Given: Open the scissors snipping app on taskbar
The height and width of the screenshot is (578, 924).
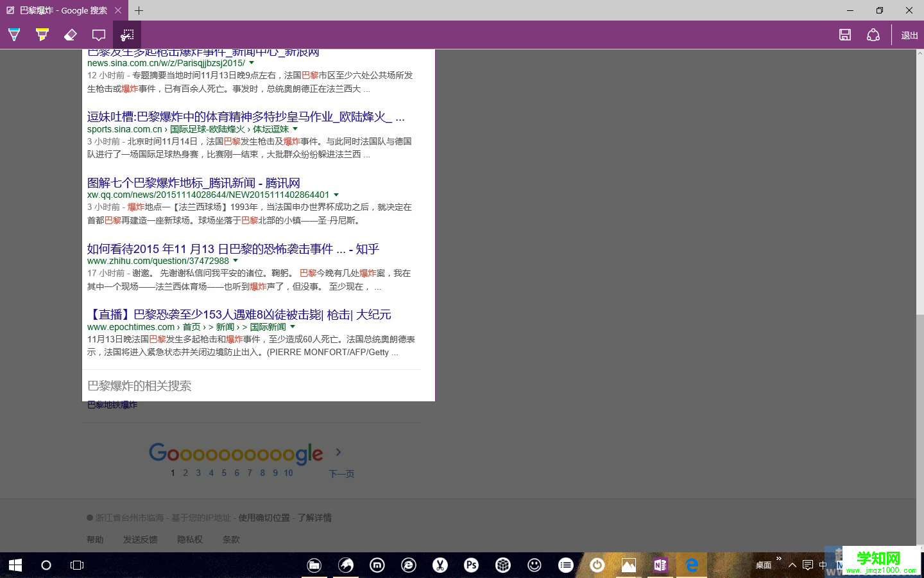Looking at the screenshot, I should tap(440, 565).
